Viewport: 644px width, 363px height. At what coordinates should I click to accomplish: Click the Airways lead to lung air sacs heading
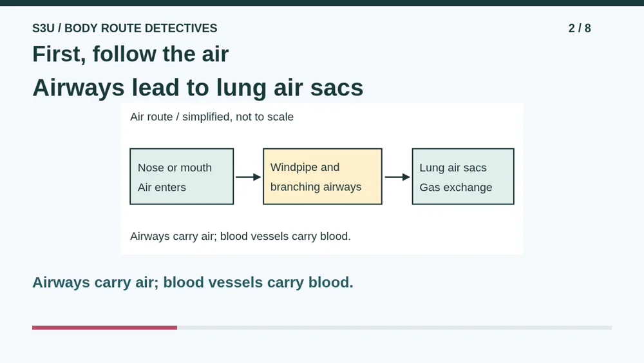coord(198,88)
